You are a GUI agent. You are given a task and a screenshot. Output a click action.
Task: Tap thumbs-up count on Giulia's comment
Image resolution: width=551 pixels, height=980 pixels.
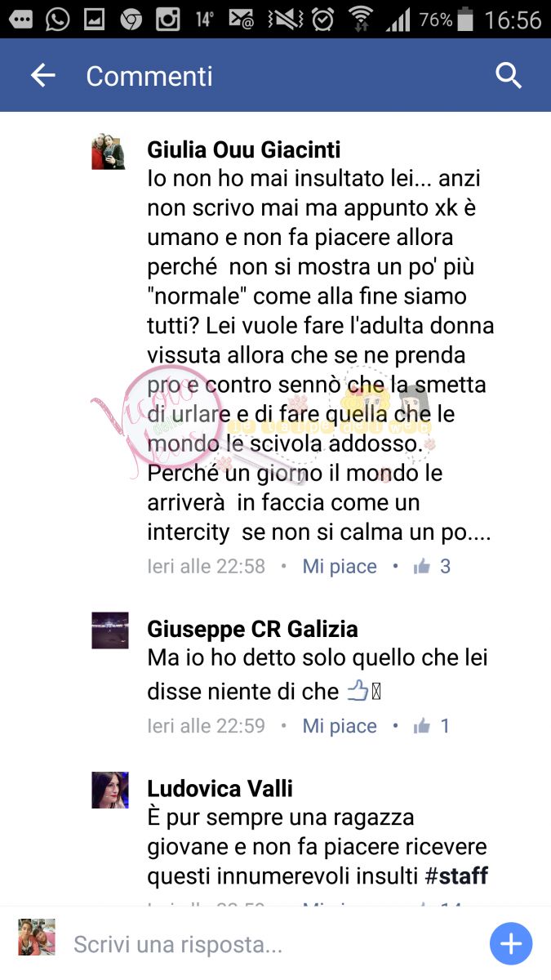coord(433,566)
